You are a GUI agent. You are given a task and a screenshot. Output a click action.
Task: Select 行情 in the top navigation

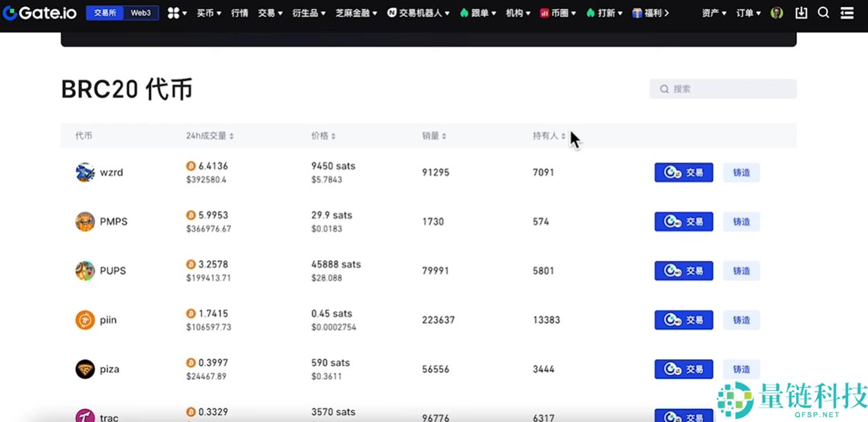239,12
